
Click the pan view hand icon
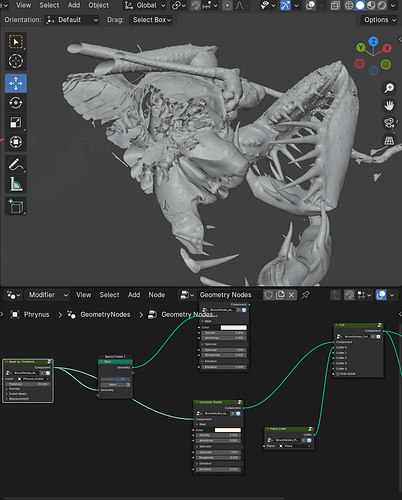389,106
